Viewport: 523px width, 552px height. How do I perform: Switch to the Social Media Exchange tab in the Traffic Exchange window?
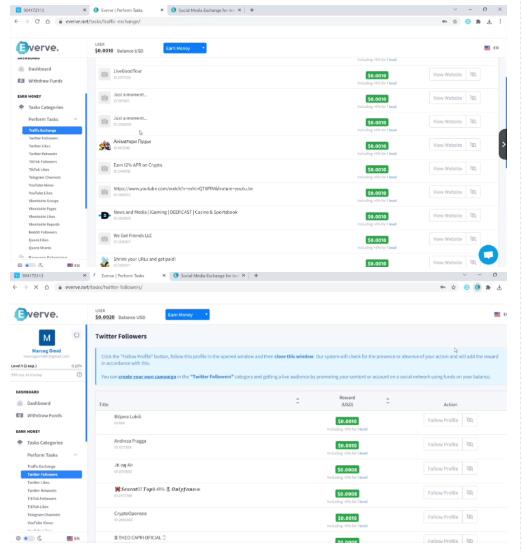click(x=205, y=10)
